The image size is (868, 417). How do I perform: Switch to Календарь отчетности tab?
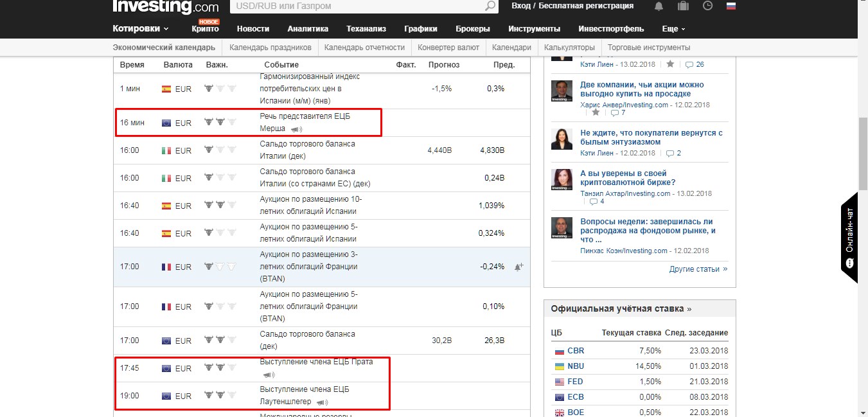pyautogui.click(x=364, y=48)
